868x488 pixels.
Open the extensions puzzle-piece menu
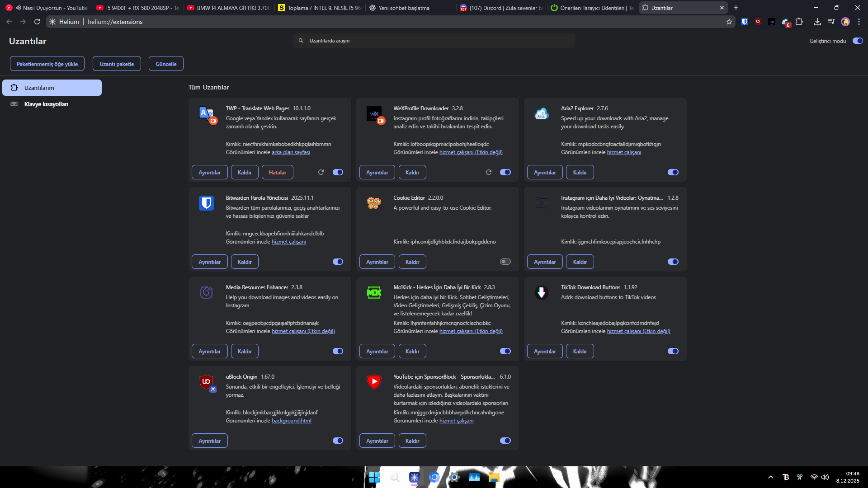tap(799, 22)
